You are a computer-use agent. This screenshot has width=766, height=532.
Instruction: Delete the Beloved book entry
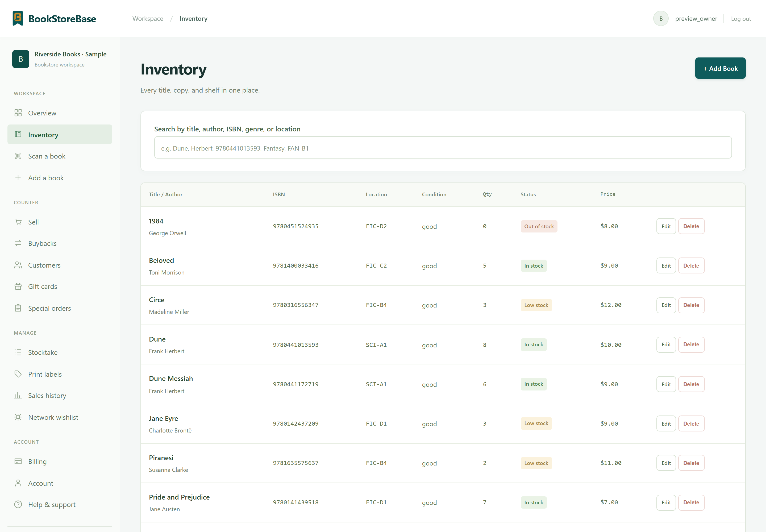(691, 266)
